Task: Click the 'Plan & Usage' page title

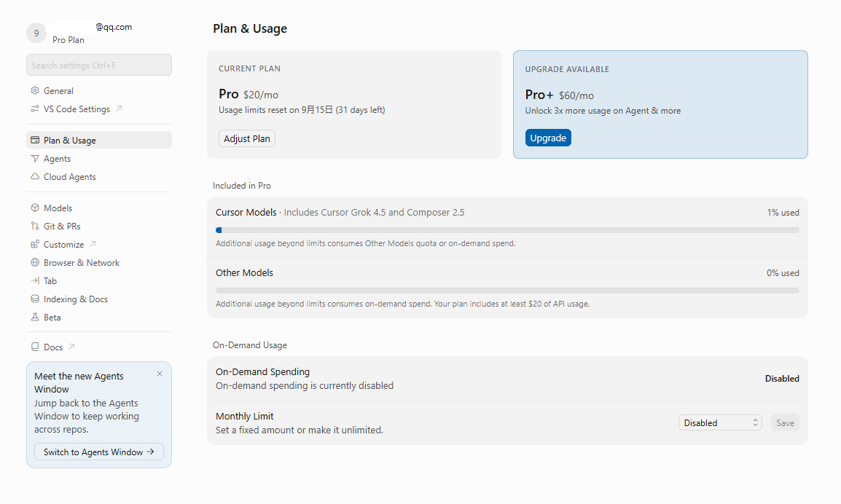Action: click(250, 28)
